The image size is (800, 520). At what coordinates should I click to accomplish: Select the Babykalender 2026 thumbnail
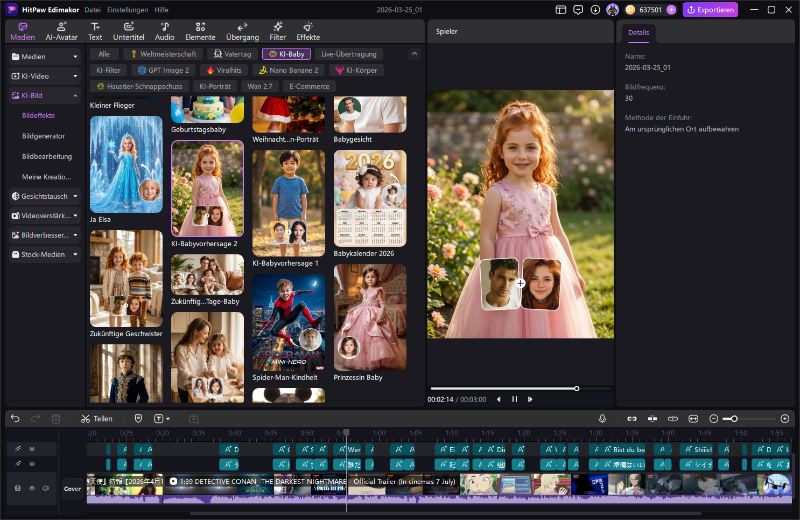[x=370, y=199]
